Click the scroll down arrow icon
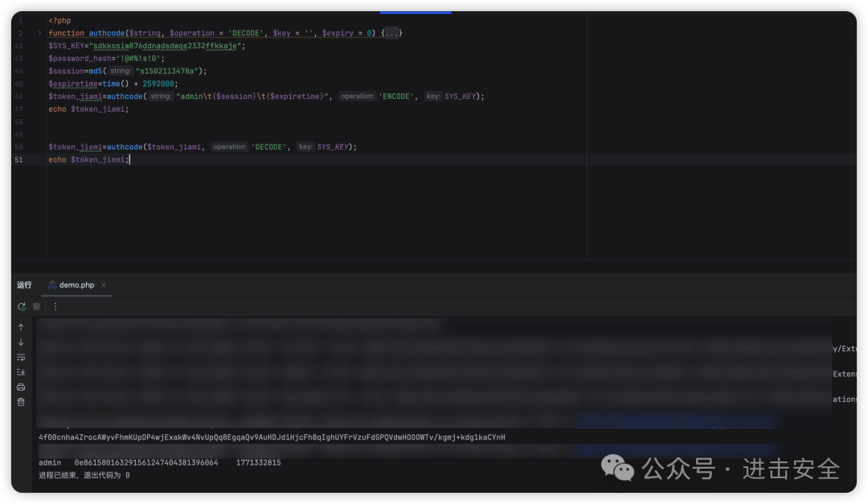The height and width of the screenshot is (504, 868). [x=21, y=342]
